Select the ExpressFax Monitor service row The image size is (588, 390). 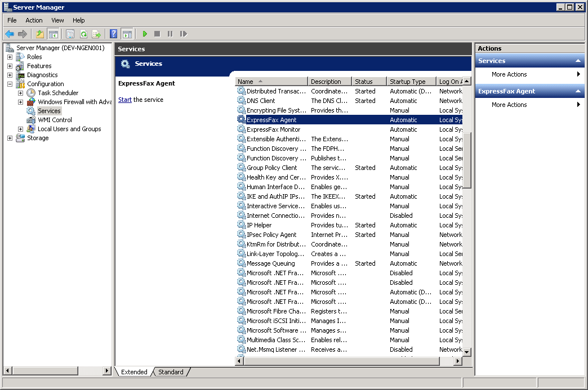[x=350, y=129]
